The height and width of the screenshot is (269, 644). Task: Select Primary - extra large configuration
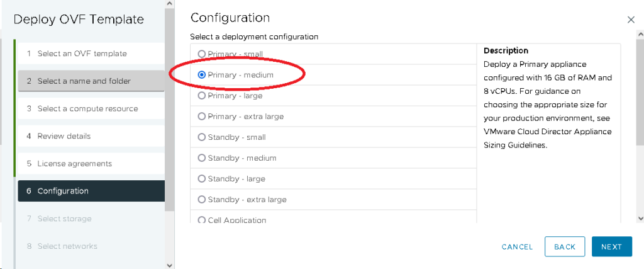pyautogui.click(x=202, y=117)
